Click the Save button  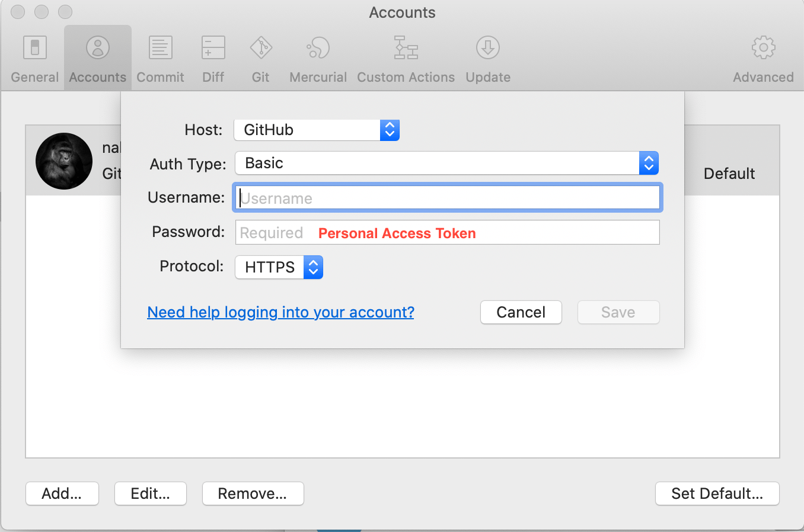[618, 312]
